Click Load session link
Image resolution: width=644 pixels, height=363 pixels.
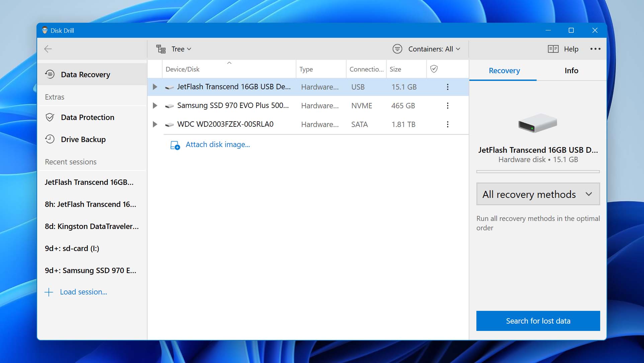(x=83, y=292)
